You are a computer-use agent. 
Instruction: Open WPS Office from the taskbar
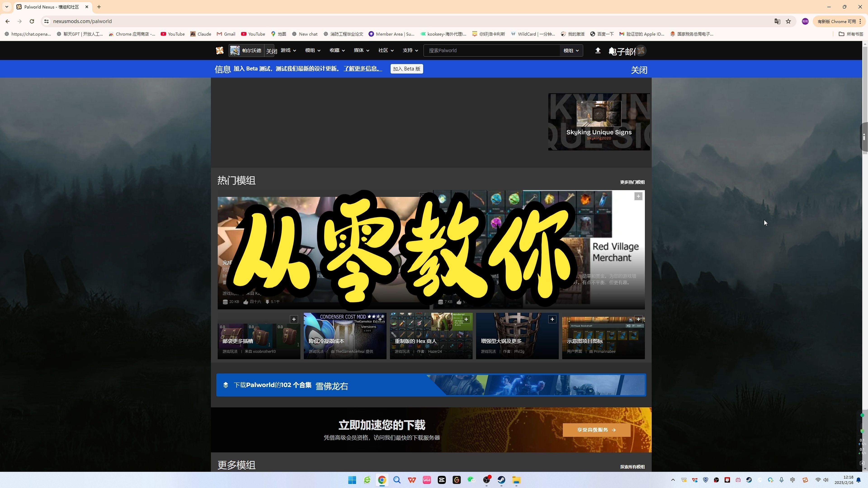click(x=412, y=480)
